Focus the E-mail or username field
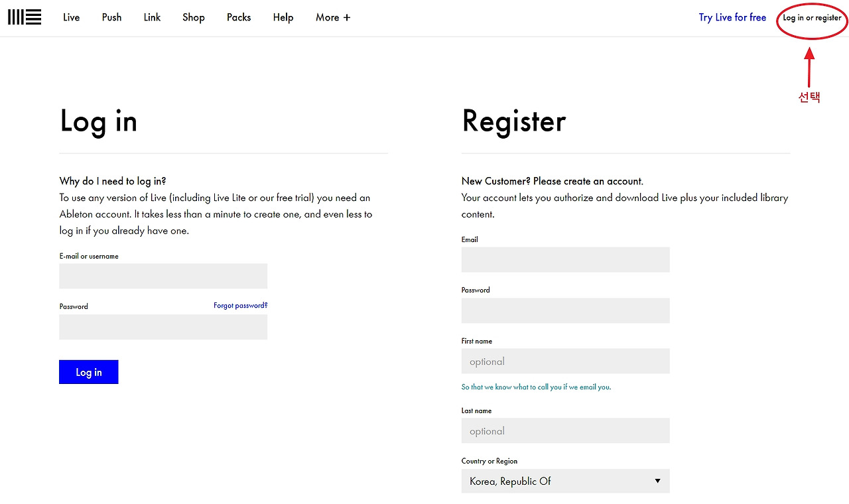Viewport: 849px width, 504px height. coord(163,276)
